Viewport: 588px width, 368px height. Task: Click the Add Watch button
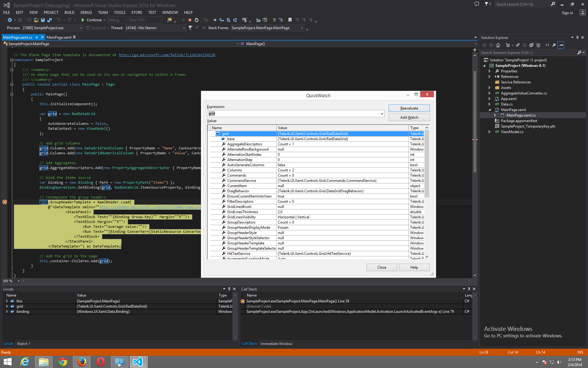409,117
